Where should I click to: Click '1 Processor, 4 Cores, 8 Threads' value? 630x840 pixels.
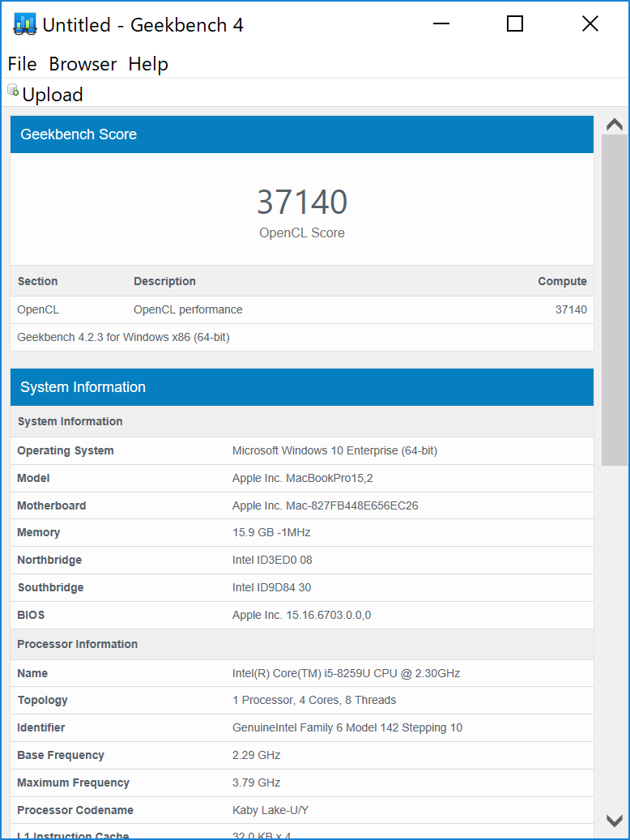click(314, 700)
